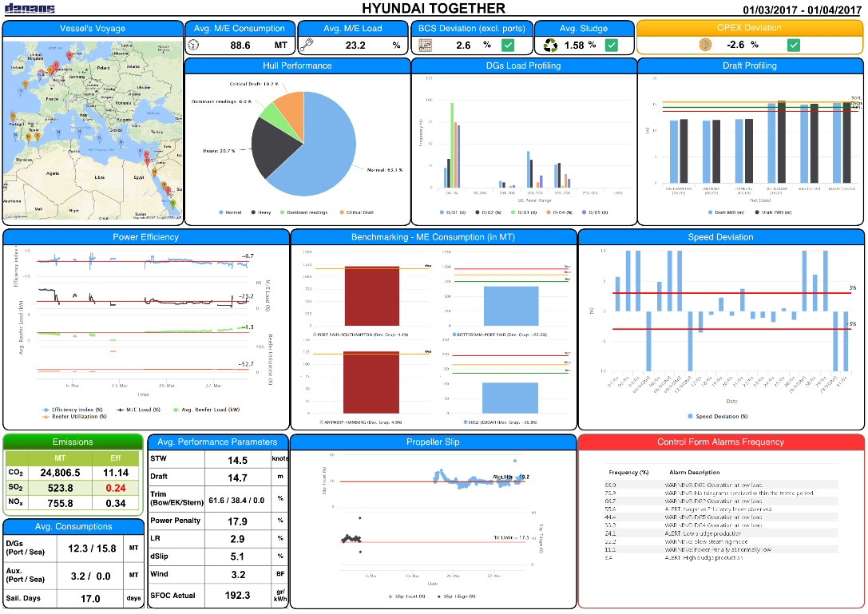Toggle Speed Deviation legend entry
The height and width of the screenshot is (614, 868).
(x=718, y=416)
